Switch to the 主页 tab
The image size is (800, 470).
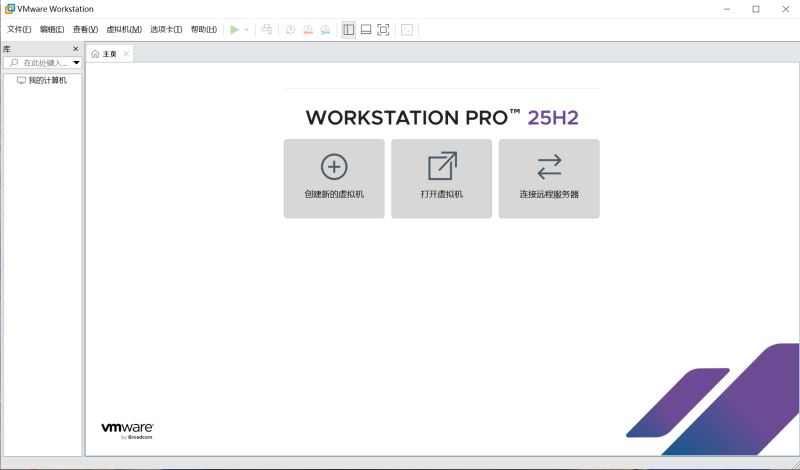(110, 54)
